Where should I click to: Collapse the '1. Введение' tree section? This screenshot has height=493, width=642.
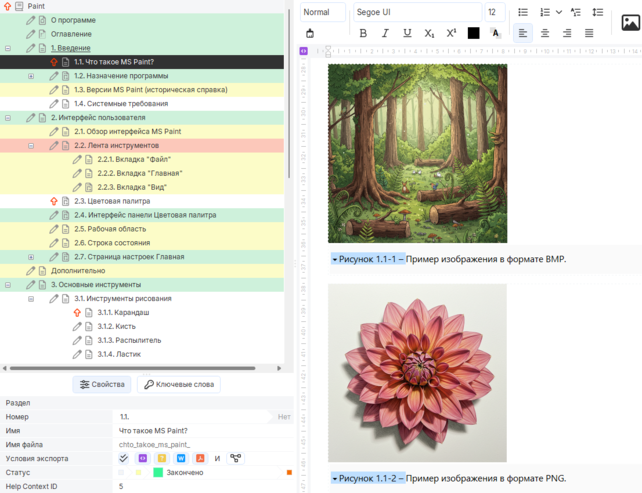[x=8, y=48]
